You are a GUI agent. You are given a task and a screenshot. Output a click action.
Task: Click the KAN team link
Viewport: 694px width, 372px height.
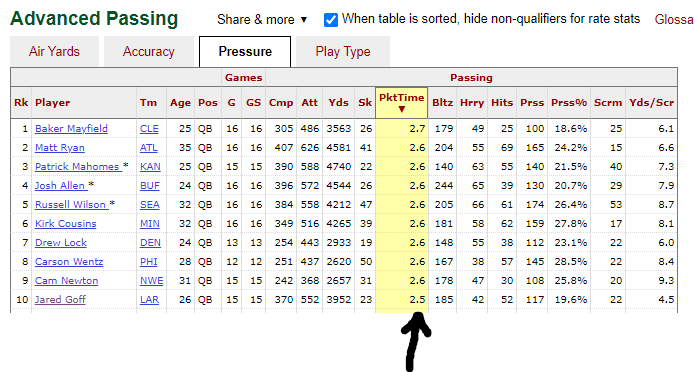click(x=150, y=167)
